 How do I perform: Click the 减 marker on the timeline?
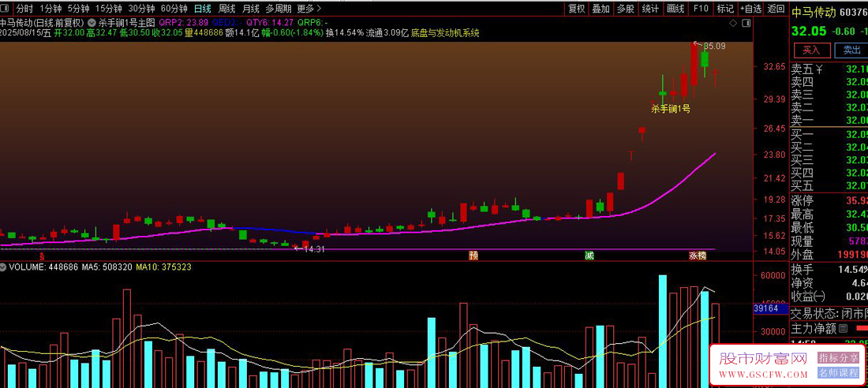tap(589, 256)
